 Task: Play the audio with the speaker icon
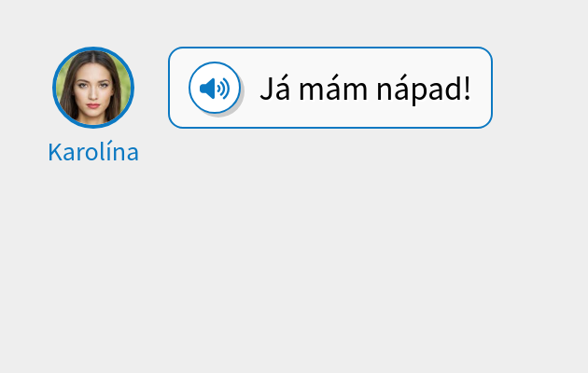(x=215, y=89)
